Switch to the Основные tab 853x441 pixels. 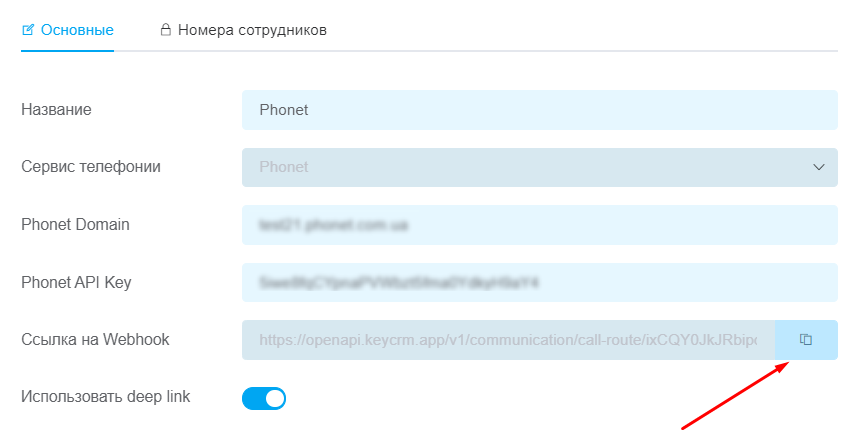click(67, 30)
